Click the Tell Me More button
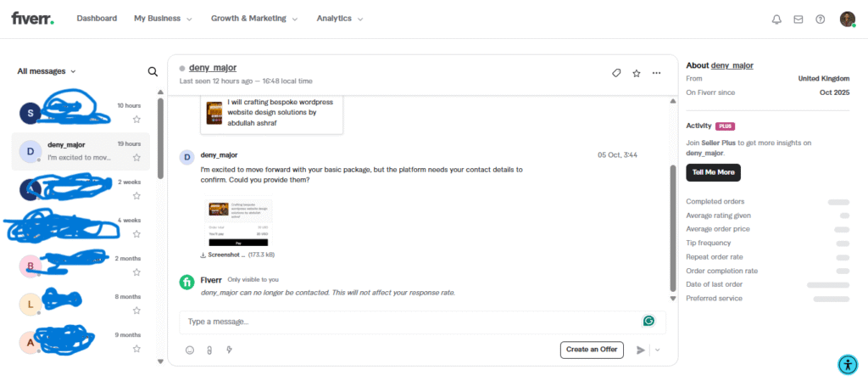Image resolution: width=868 pixels, height=381 pixels. coord(713,172)
